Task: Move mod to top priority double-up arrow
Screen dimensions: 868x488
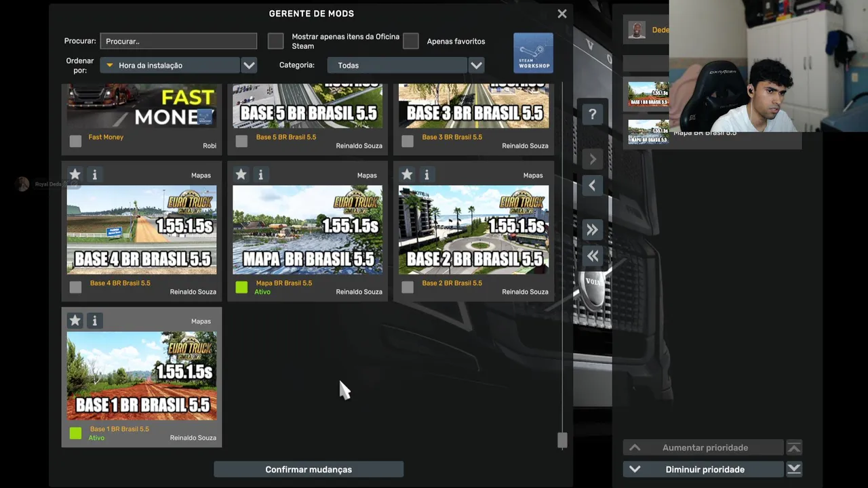Action: tap(794, 447)
